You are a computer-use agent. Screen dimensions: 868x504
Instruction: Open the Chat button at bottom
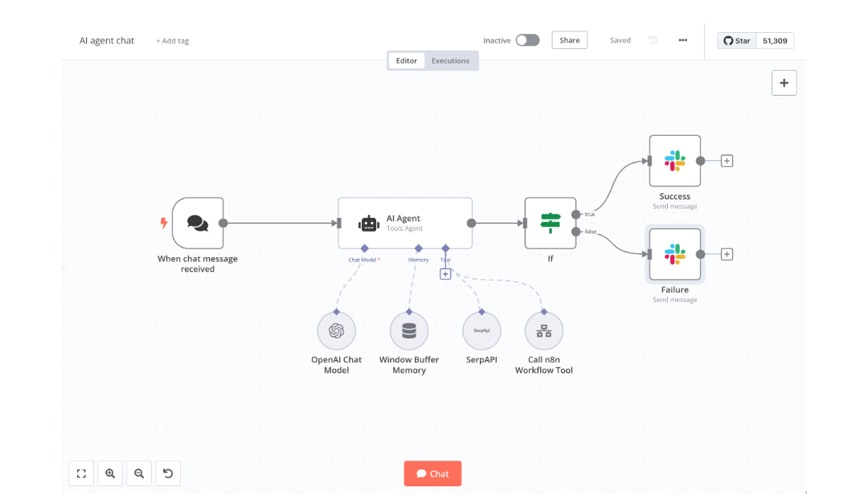432,473
